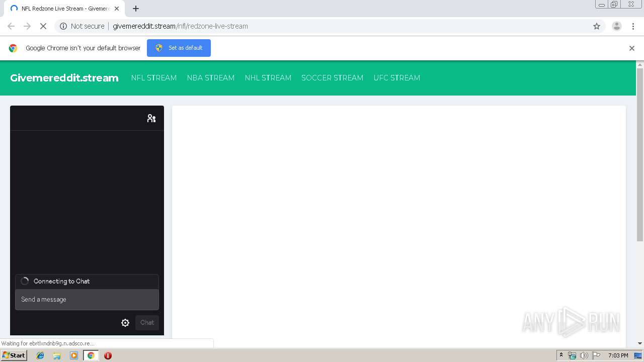Close the NFL Redzone Live Stream tab
Screen dimensions: 644x362
pos(117,9)
